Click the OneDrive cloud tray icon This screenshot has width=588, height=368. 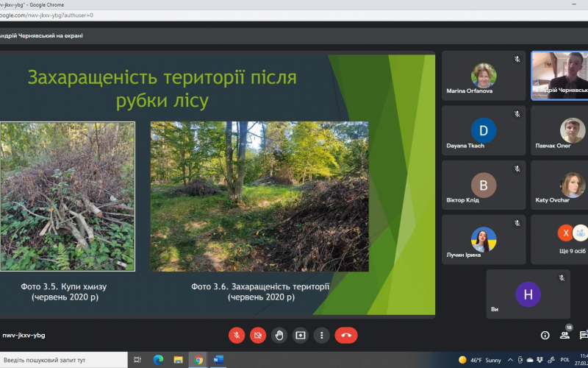(530, 360)
